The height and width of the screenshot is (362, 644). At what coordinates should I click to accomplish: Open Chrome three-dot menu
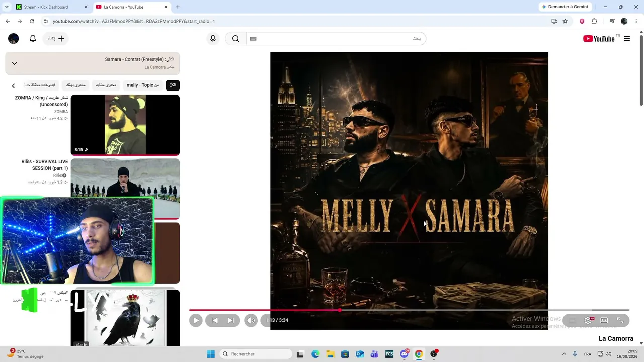pyautogui.click(x=636, y=21)
